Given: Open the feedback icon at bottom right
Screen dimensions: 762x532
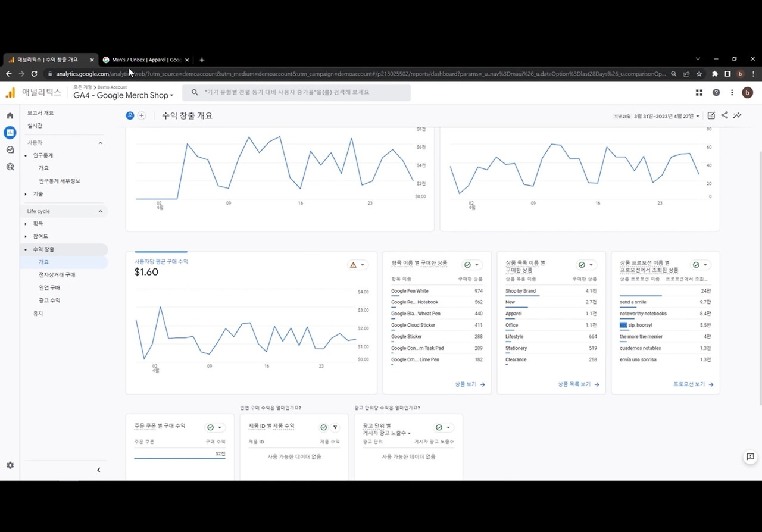Looking at the screenshot, I should coord(750,457).
